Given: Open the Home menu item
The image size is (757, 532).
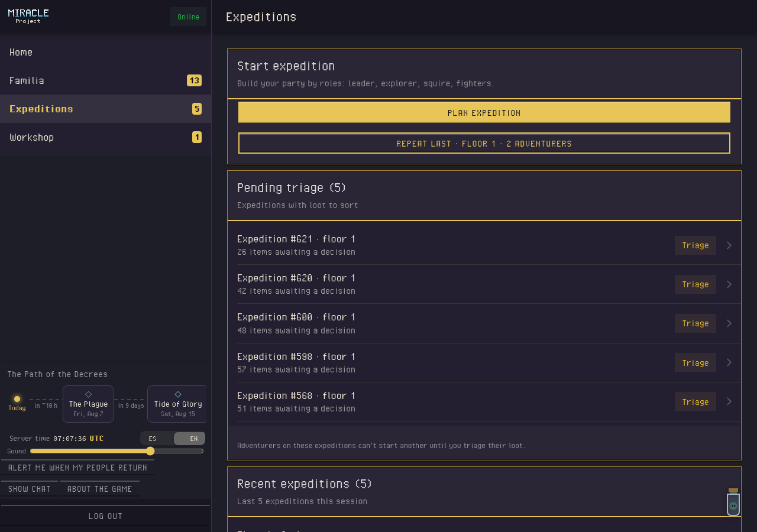Looking at the screenshot, I should point(105,52).
